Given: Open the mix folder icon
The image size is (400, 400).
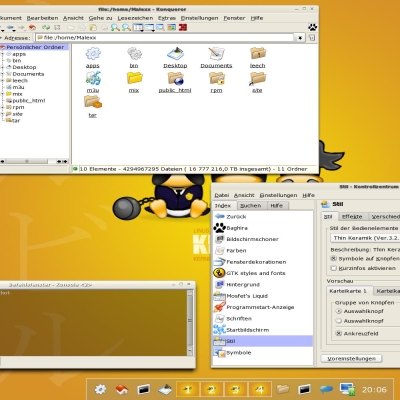Looking at the screenshot, I should click(134, 79).
